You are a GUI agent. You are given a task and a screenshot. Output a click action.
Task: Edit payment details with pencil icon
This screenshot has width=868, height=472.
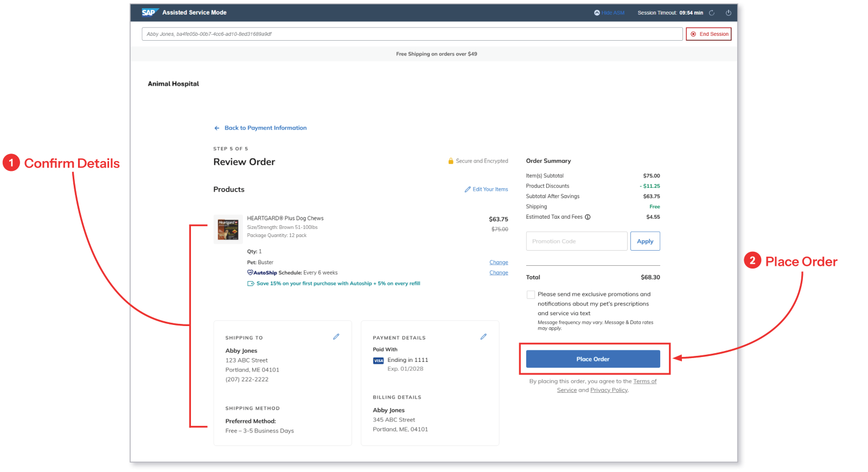pyautogui.click(x=483, y=337)
